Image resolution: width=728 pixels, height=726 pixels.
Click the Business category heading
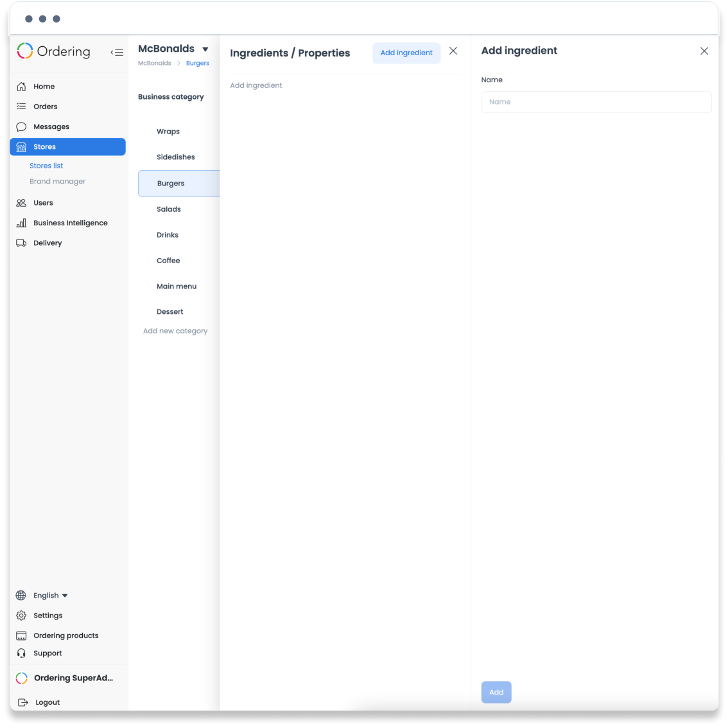click(x=171, y=96)
